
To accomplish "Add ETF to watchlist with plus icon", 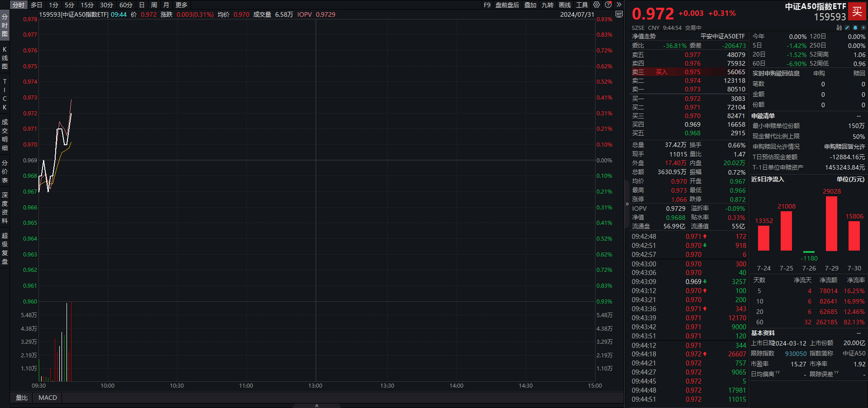I will (x=863, y=28).
